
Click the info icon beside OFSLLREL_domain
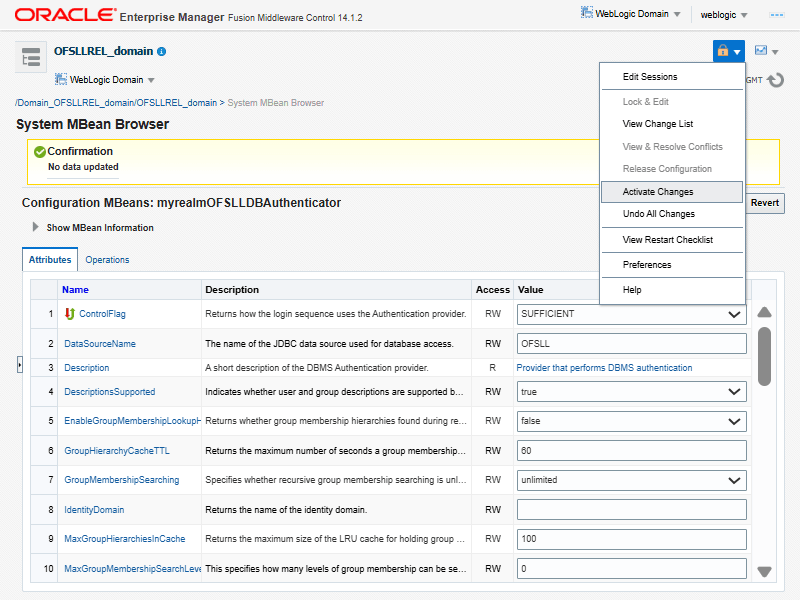(162, 51)
